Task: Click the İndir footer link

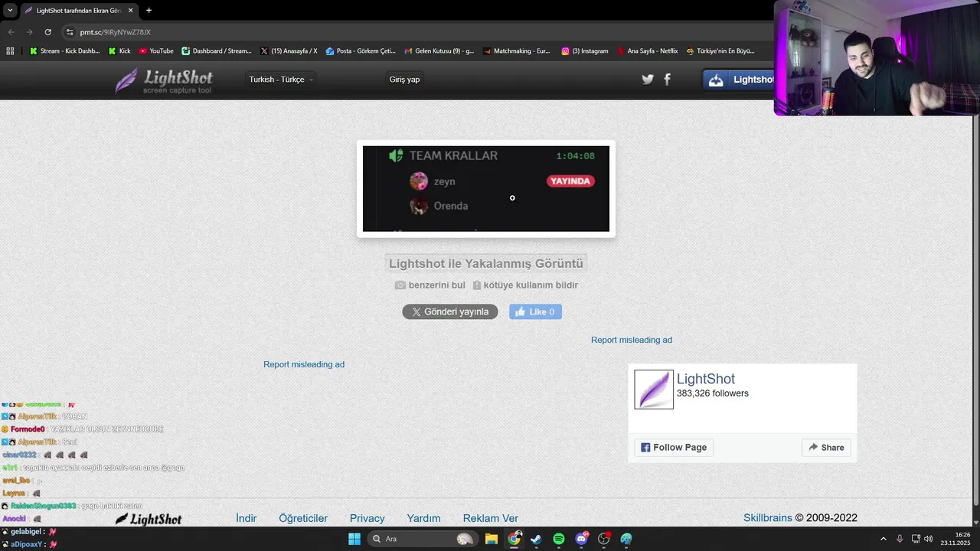Action: click(x=247, y=518)
